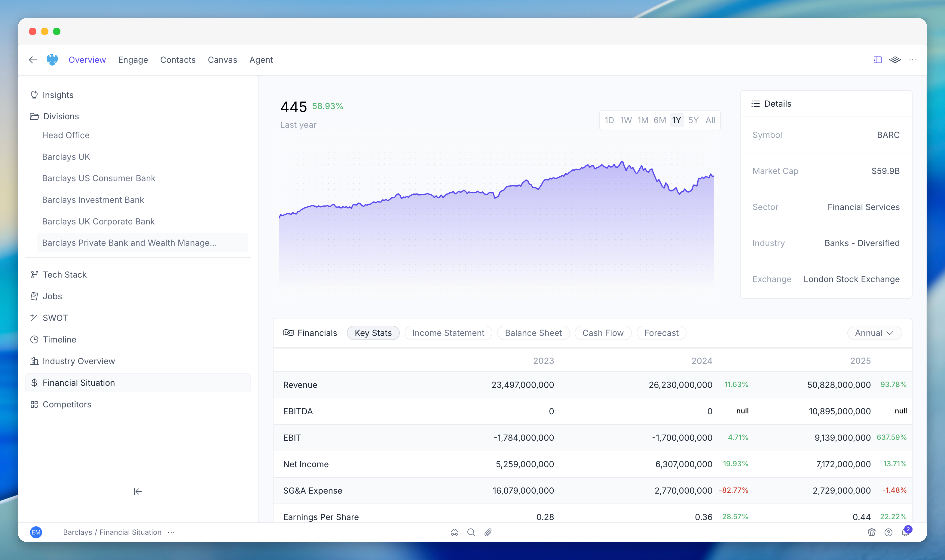Viewport: 945px width, 560px height.
Task: Open Barclays Investment Bank division
Action: pyautogui.click(x=93, y=199)
